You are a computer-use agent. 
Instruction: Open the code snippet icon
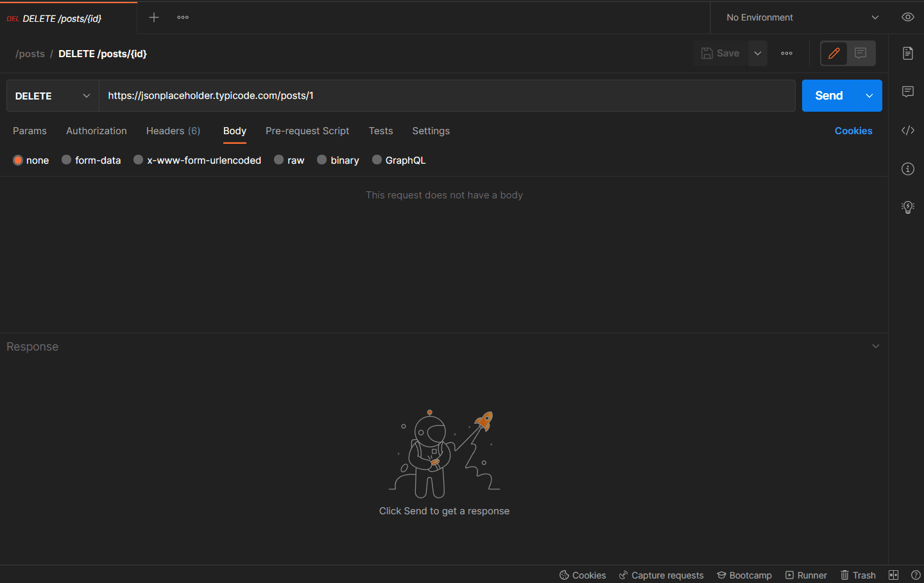(x=907, y=130)
